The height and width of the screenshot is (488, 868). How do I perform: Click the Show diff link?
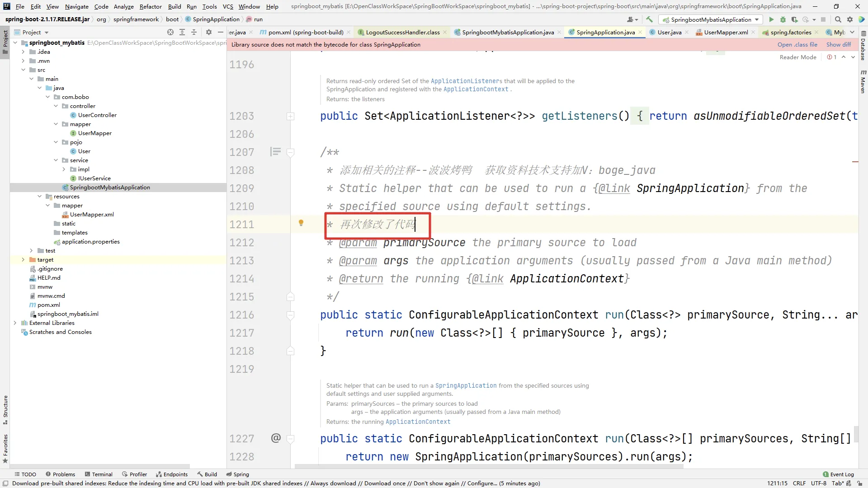pyautogui.click(x=839, y=44)
